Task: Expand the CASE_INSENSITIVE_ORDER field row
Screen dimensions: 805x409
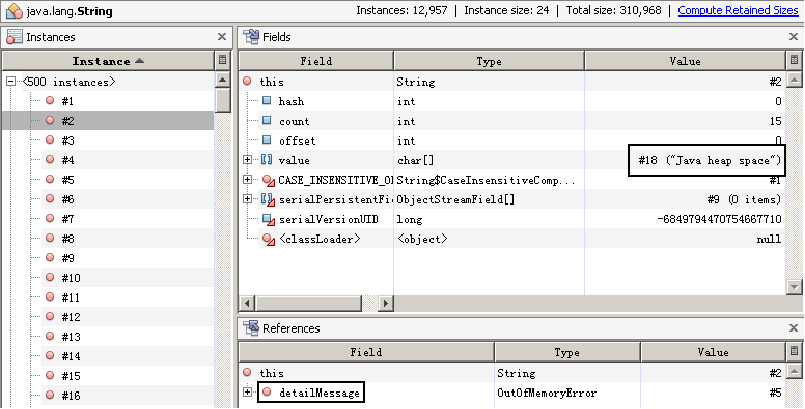Action: point(247,180)
